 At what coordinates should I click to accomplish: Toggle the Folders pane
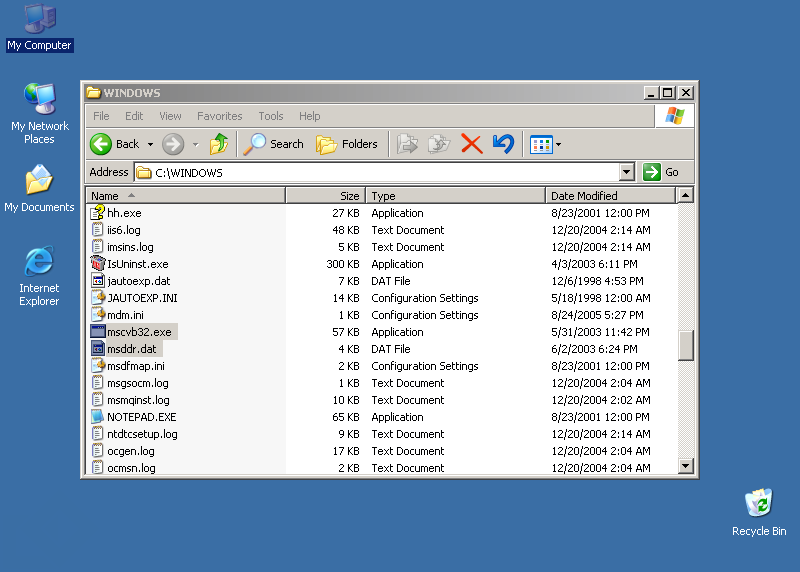[347, 144]
